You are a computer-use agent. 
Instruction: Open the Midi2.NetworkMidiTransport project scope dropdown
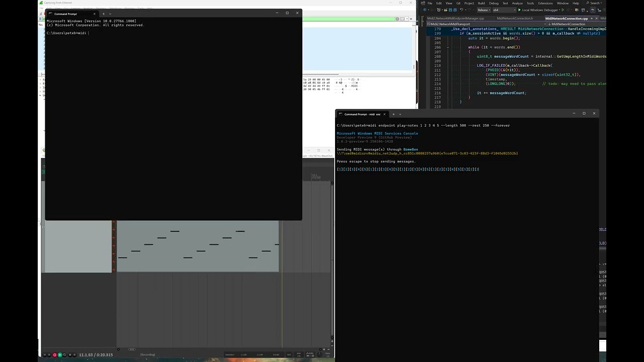pos(487,24)
